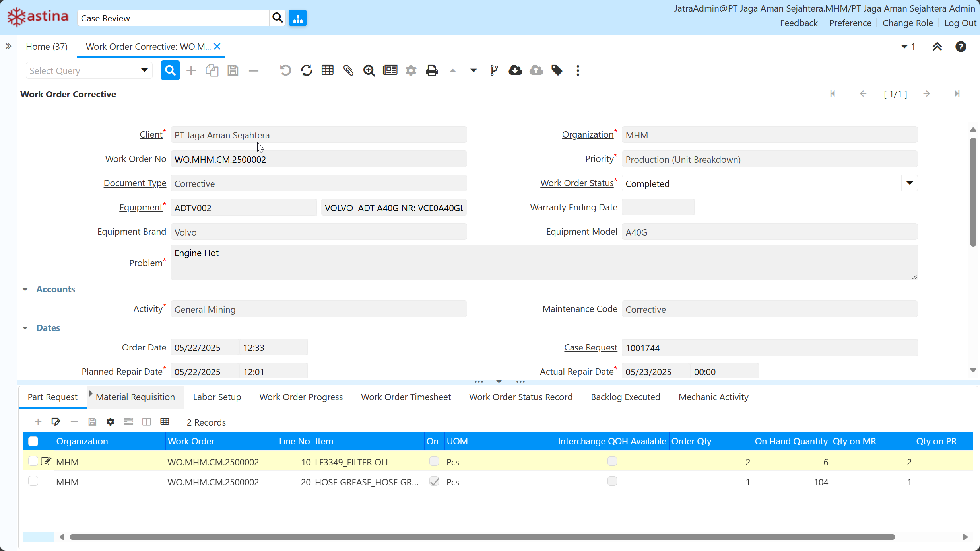This screenshot has height=551, width=980.
Task: Click the undo changes icon
Action: [285, 71]
